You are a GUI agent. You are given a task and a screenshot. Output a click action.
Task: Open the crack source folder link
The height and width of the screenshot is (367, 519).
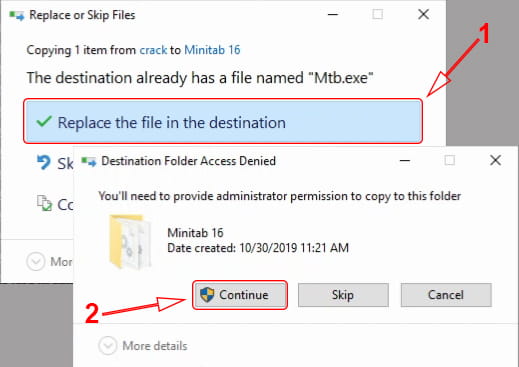click(x=153, y=50)
